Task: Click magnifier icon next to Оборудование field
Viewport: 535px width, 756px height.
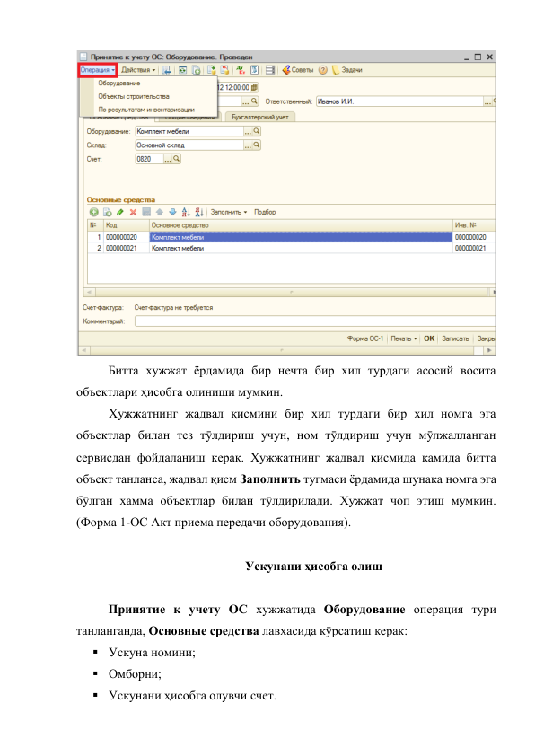Action: (257, 131)
